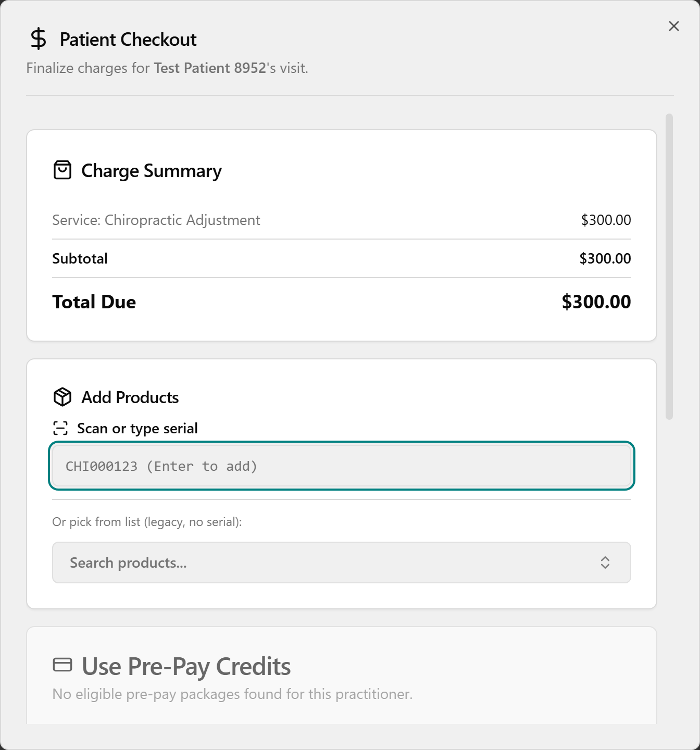
Task: Click the Use Pre-Pay Credits heading
Action: (x=186, y=667)
